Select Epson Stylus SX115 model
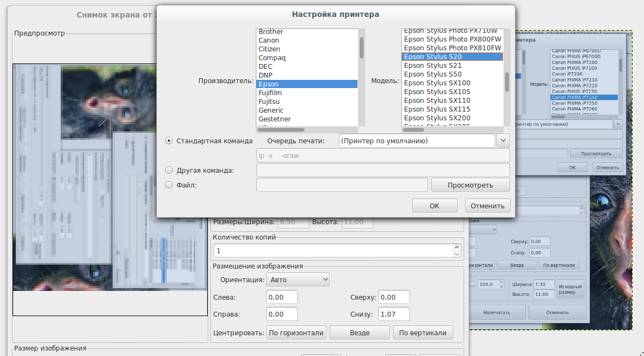Viewport: 644px width, 356px height. click(x=452, y=109)
